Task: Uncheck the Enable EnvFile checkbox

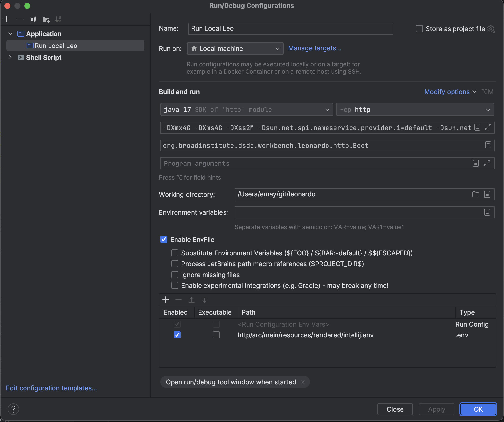Action: coord(164,239)
